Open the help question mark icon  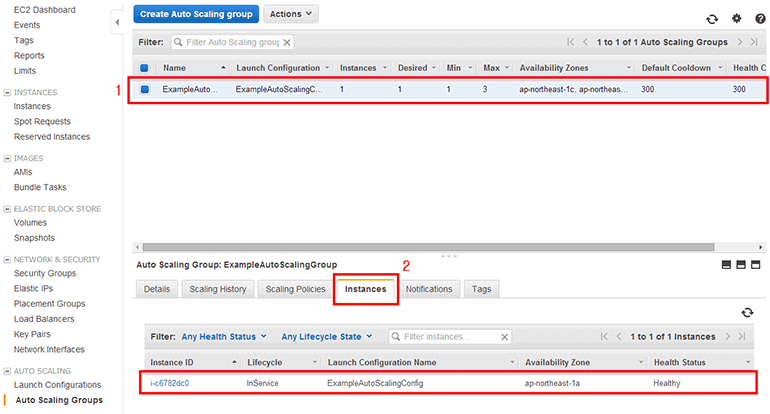click(x=760, y=19)
